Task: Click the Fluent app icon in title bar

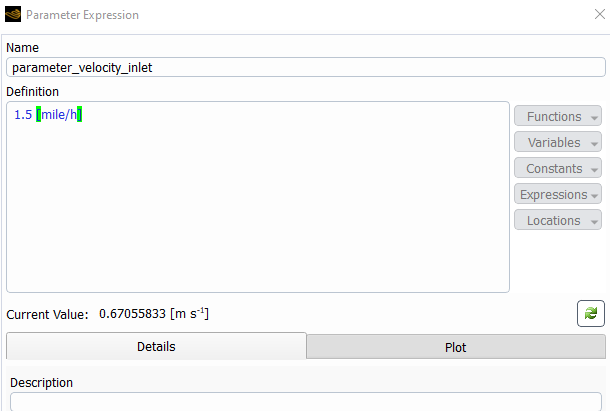Action: pos(13,14)
